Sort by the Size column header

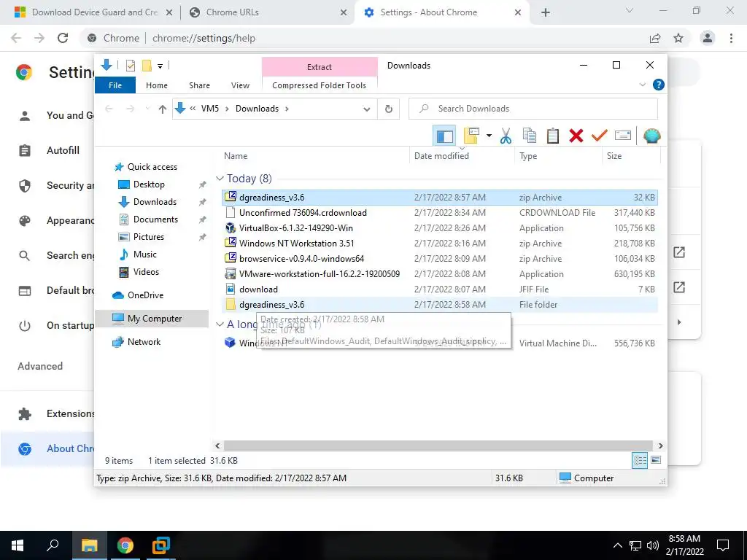click(614, 156)
